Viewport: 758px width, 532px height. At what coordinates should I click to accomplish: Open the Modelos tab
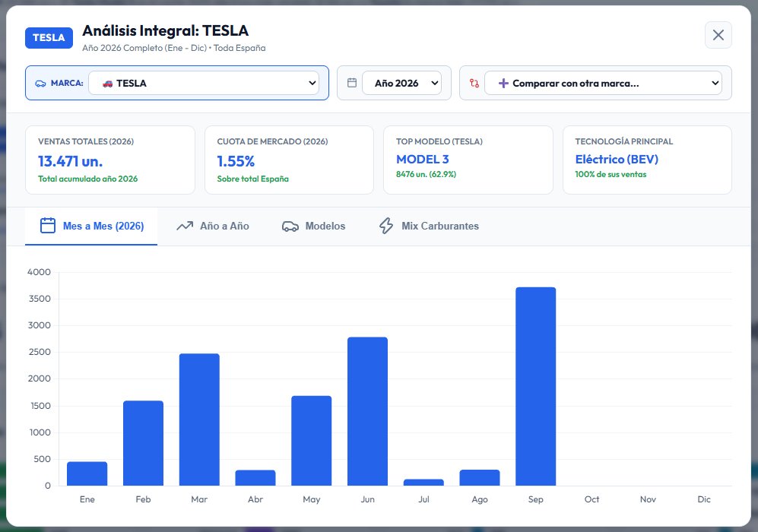pos(314,226)
